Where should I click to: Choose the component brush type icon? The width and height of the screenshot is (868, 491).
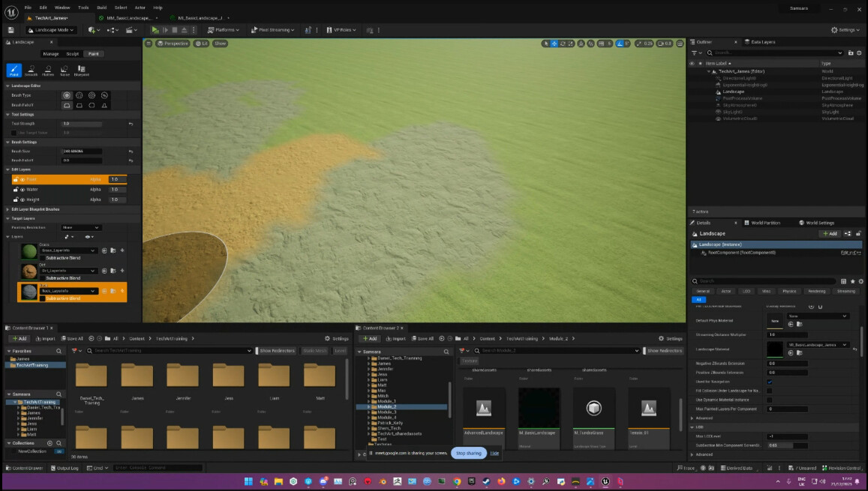(104, 95)
